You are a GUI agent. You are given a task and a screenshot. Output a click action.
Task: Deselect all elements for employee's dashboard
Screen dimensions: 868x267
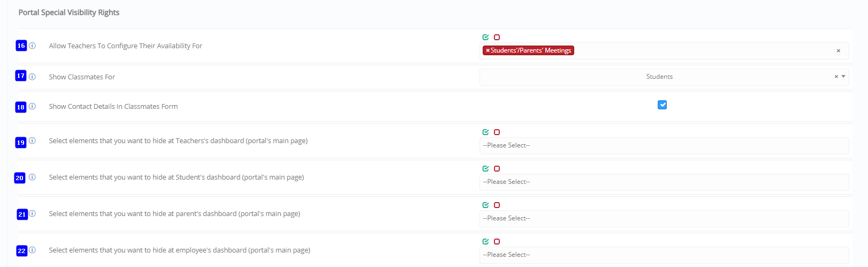497,241
